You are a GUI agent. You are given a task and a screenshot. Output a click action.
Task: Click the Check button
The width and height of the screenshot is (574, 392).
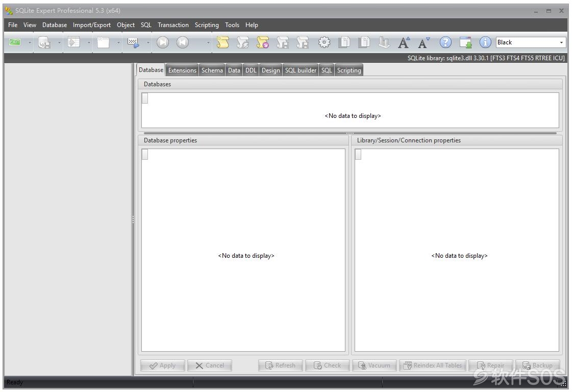[x=327, y=365]
